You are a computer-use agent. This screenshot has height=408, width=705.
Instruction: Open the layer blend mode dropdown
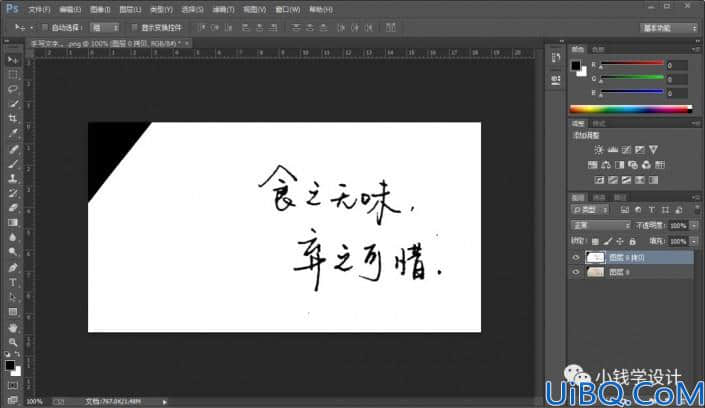(x=601, y=225)
